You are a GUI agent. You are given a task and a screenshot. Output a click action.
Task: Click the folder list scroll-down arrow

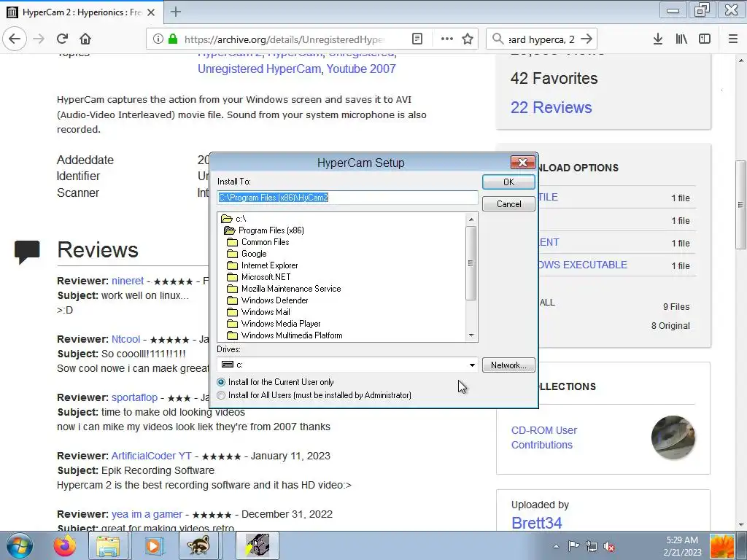[471, 335]
